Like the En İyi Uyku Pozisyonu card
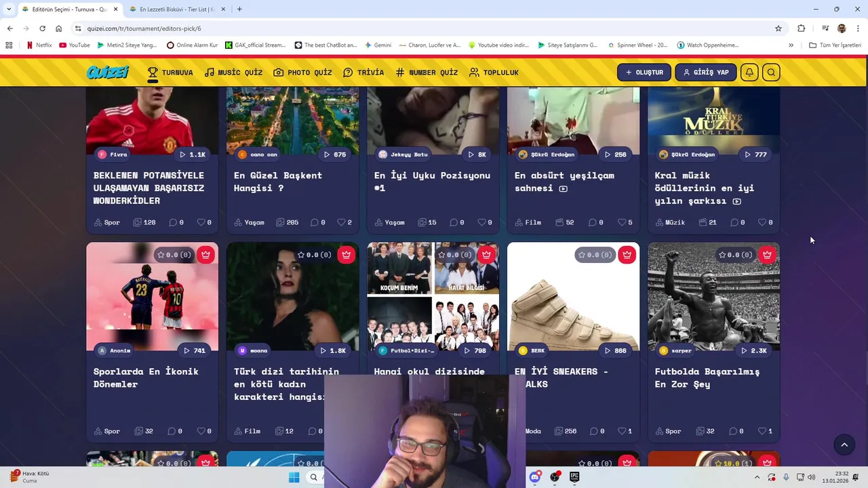 coord(485,222)
